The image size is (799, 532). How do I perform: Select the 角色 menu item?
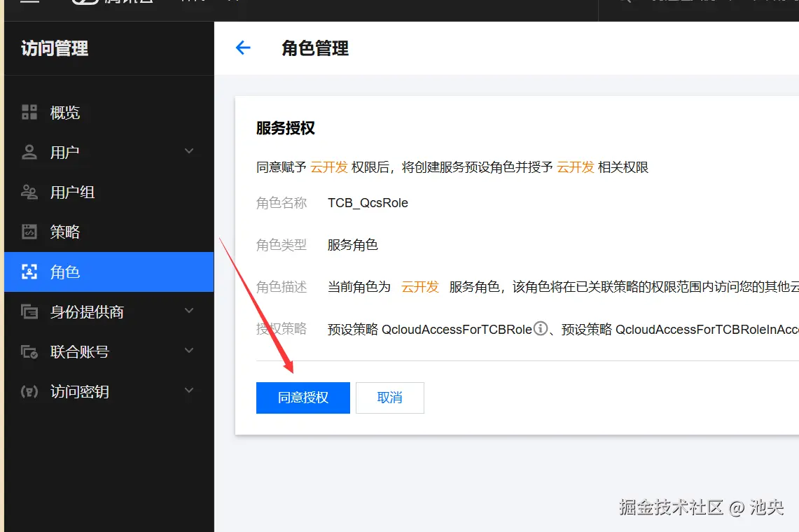109,272
